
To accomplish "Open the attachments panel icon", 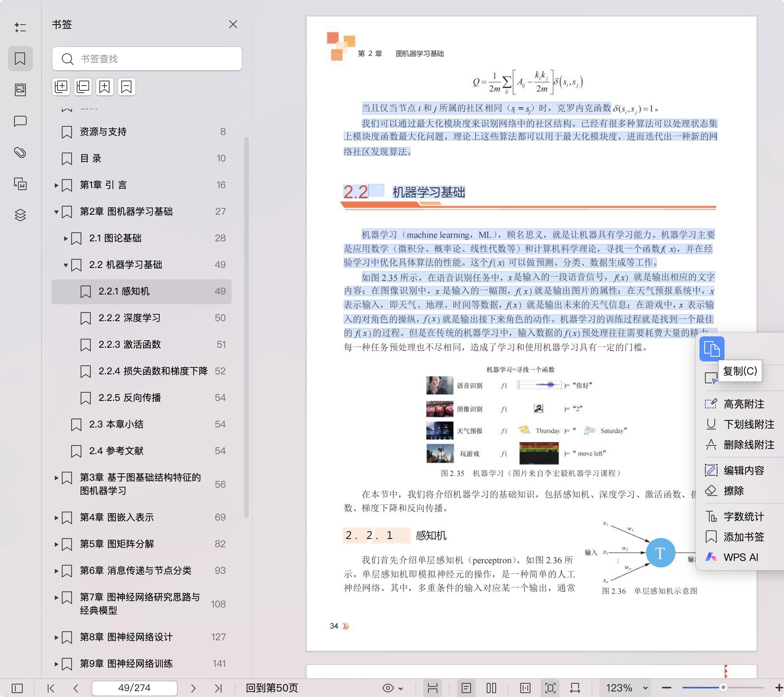I will (x=20, y=153).
